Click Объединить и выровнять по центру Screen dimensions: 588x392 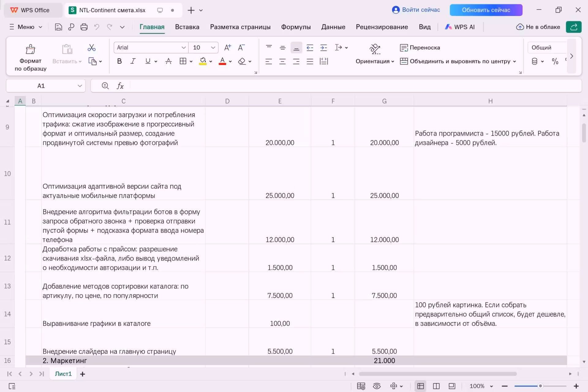(x=458, y=61)
